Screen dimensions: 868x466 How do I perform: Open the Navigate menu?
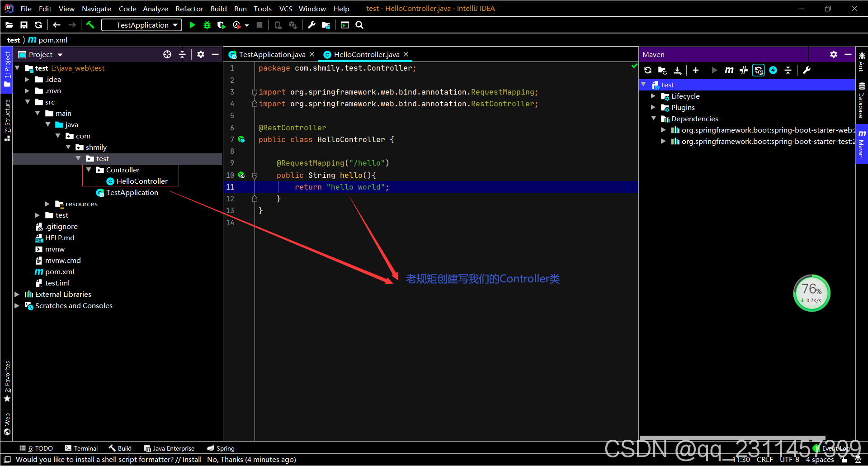pyautogui.click(x=96, y=9)
